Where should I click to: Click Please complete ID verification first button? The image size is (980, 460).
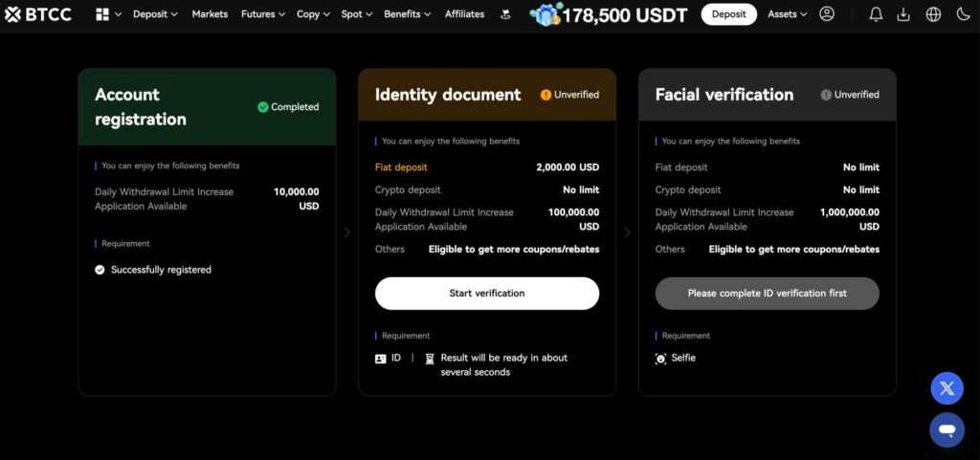[x=767, y=294]
